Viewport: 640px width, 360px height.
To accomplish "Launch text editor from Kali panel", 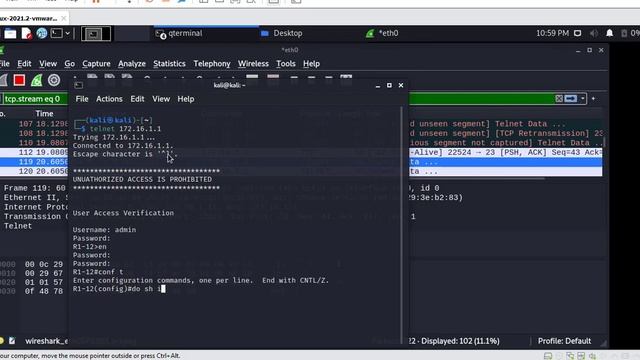I will tap(27, 33).
